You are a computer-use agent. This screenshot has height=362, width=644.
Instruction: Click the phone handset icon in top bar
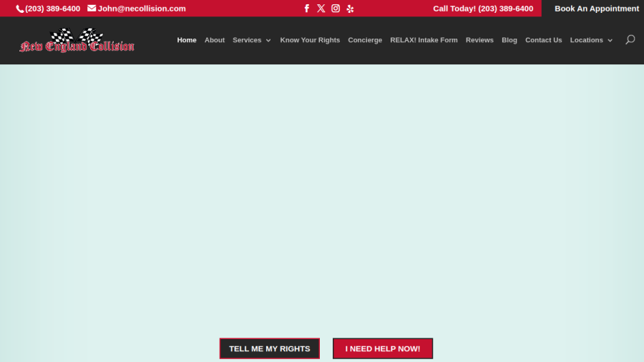coord(20,9)
